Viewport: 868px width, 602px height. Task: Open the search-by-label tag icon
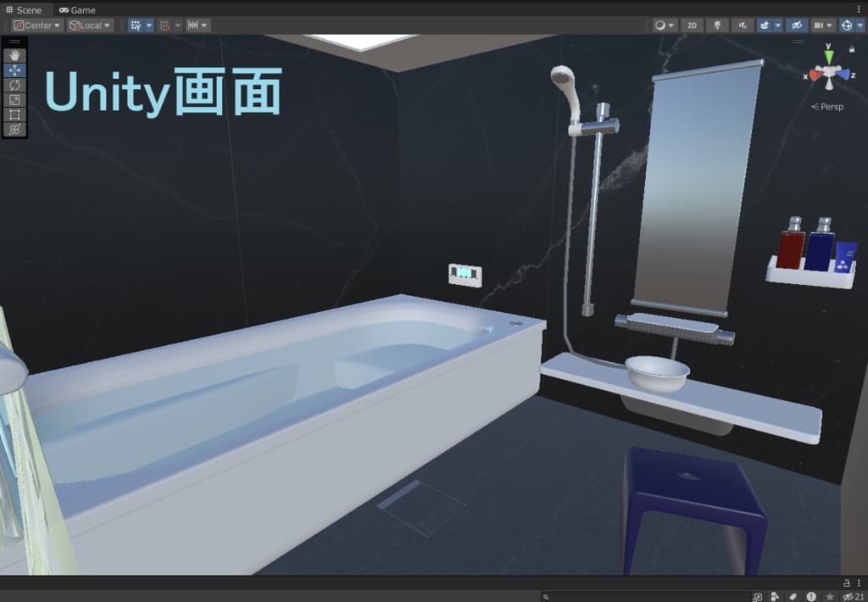coord(793,596)
